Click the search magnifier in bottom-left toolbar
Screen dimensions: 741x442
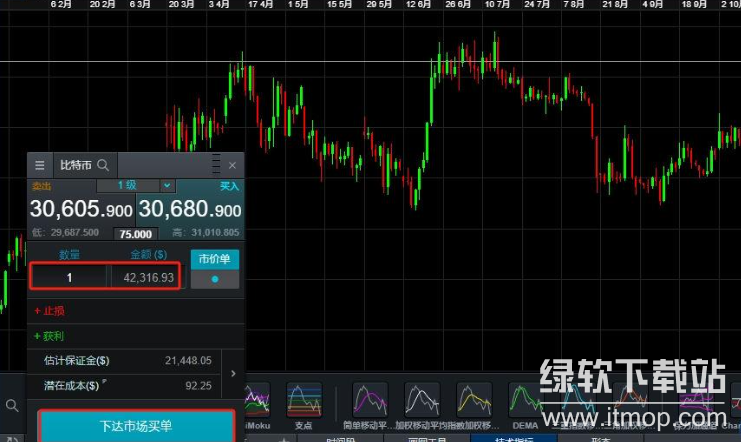(x=12, y=406)
